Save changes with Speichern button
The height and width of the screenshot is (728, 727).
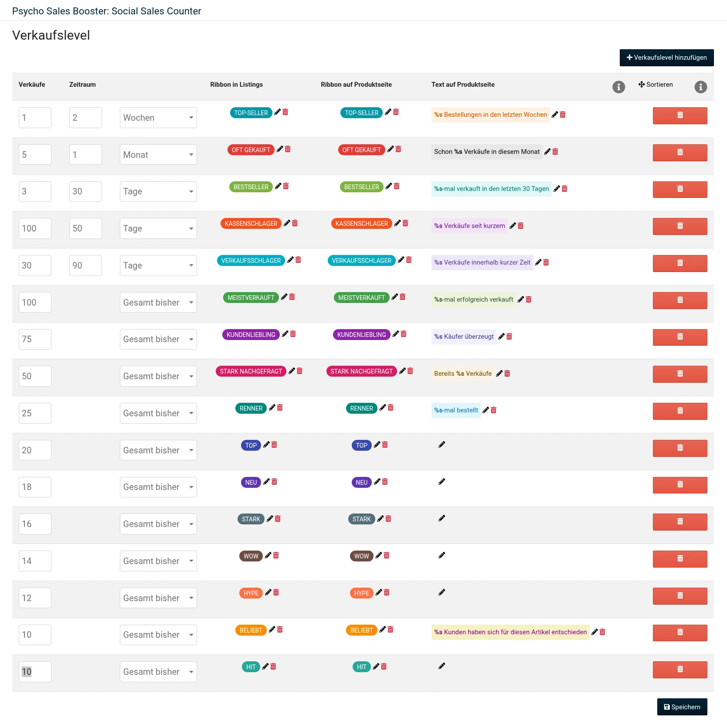[x=682, y=707]
